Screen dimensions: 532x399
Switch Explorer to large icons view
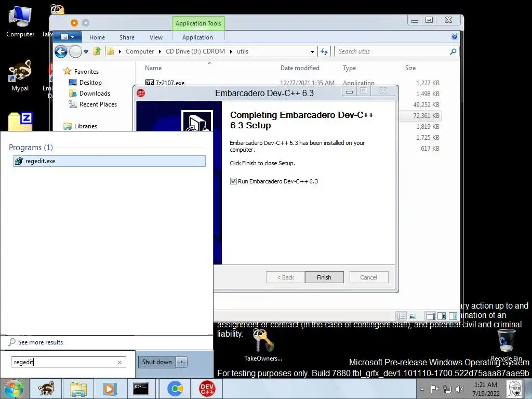click(413, 316)
